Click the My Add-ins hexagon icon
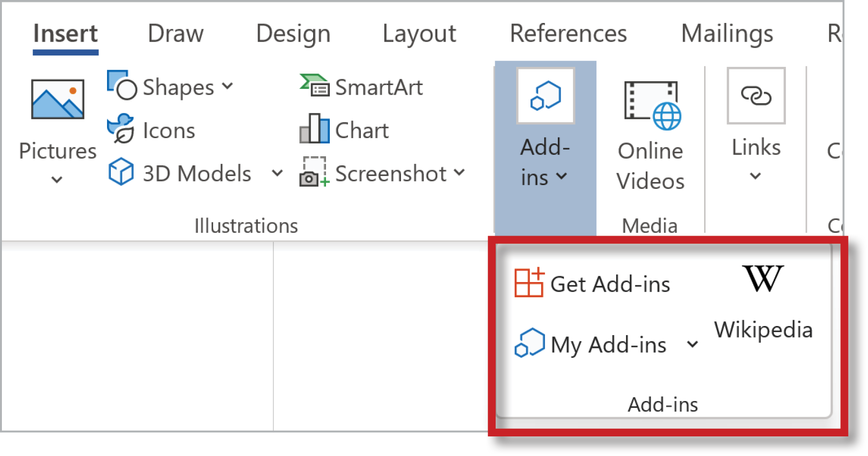Screen dimensions: 868x456 click(x=530, y=343)
